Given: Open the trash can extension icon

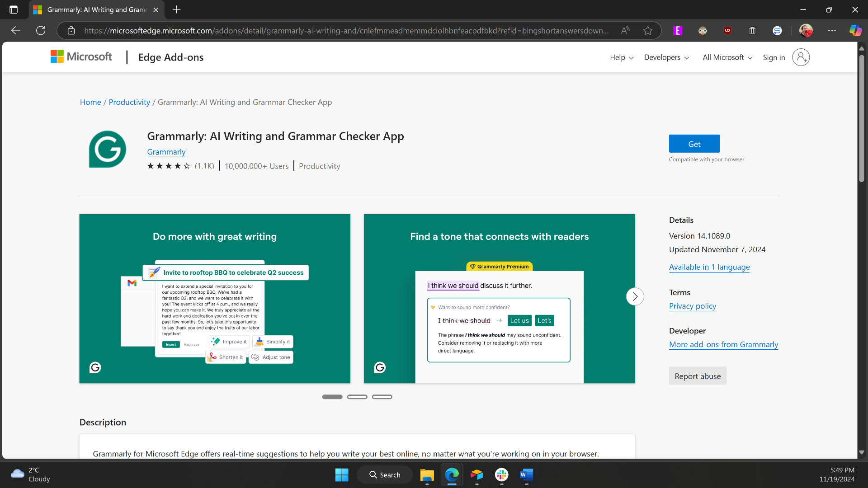Looking at the screenshot, I should tap(752, 31).
